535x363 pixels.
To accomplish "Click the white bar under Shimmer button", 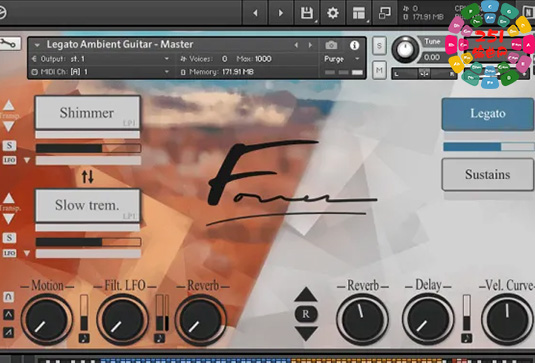I will tap(88, 135).
